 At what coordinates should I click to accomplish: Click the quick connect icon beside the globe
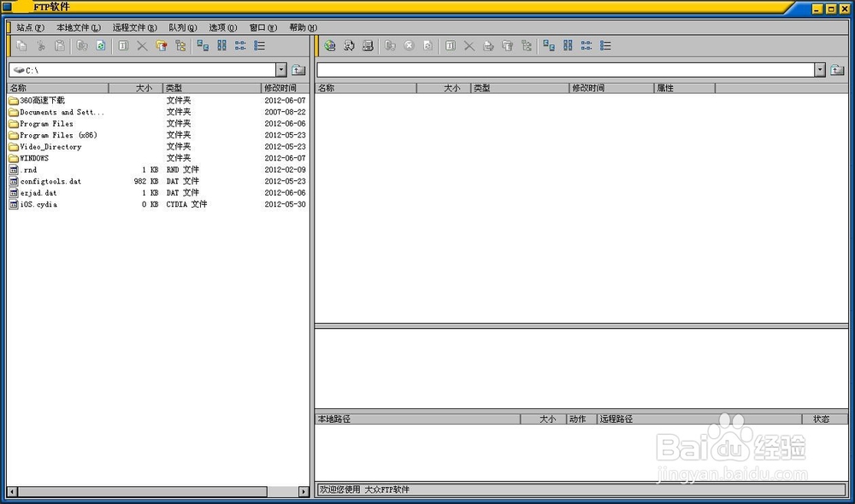coord(349,46)
